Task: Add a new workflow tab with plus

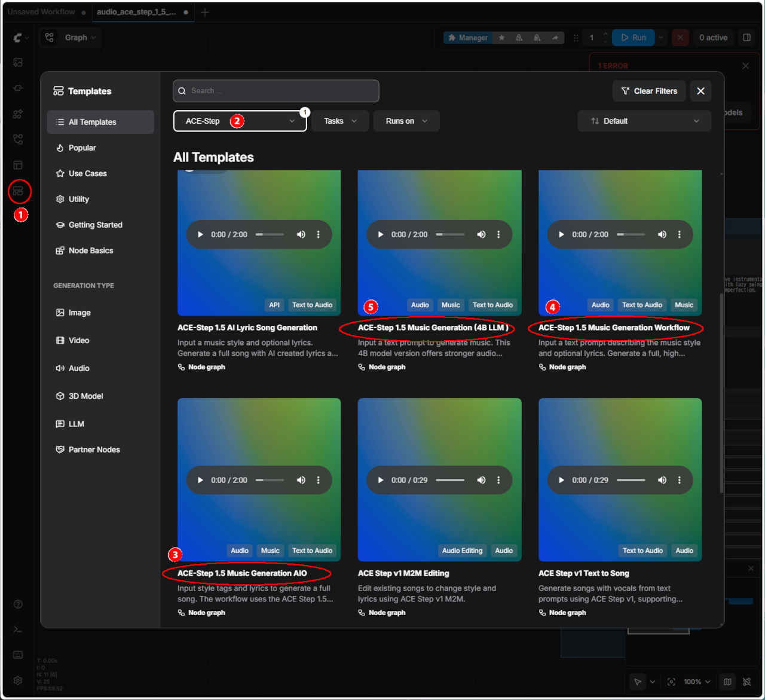Action: pos(205,12)
